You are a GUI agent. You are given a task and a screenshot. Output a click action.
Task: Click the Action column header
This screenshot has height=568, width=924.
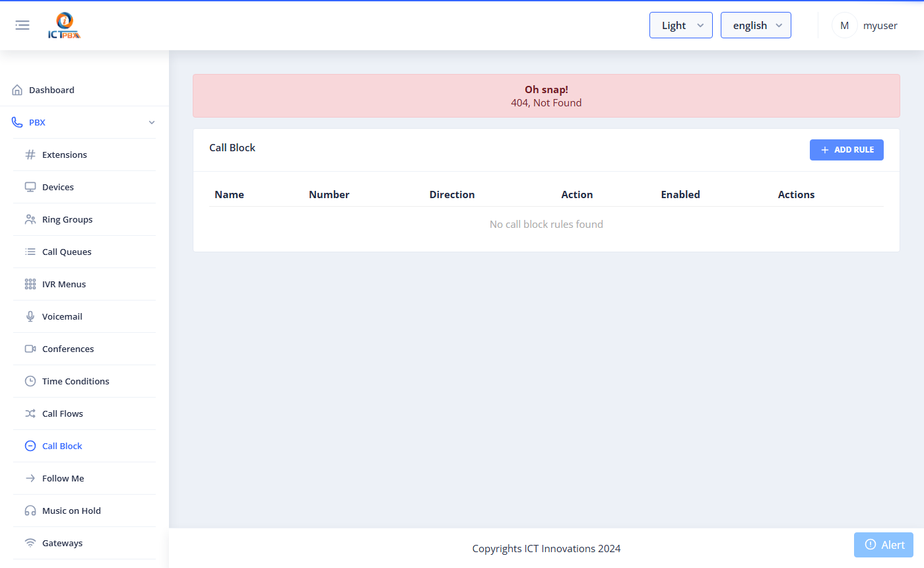(577, 195)
